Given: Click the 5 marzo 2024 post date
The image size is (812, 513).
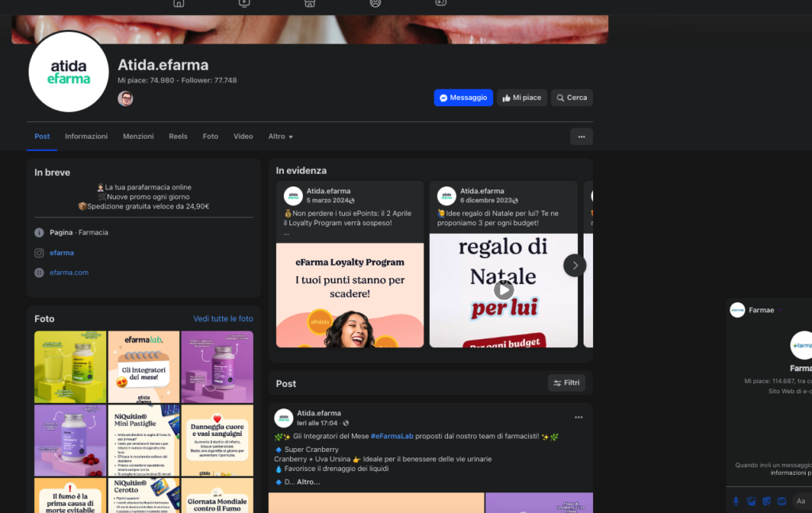Looking at the screenshot, I should point(327,201).
